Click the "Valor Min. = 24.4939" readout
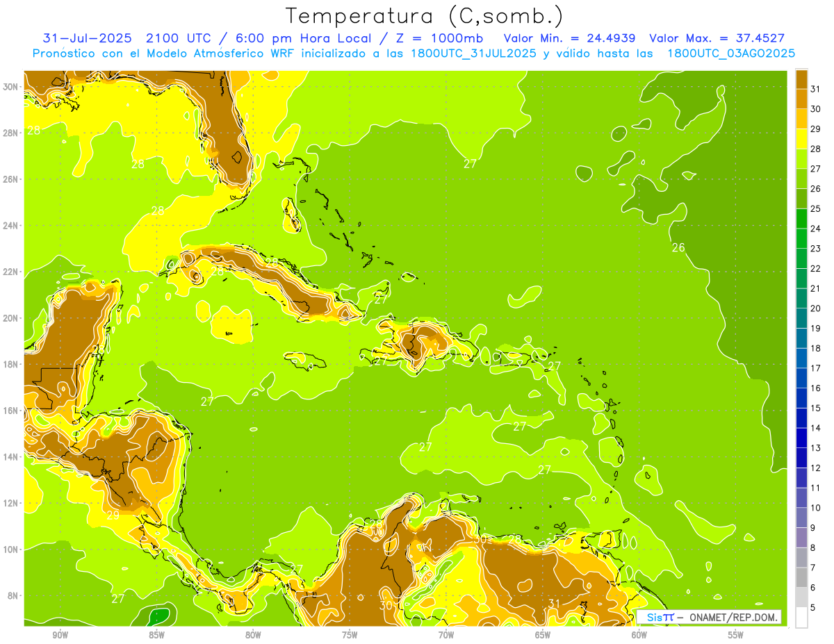Viewport: 834px width, 644px height. coord(571,38)
